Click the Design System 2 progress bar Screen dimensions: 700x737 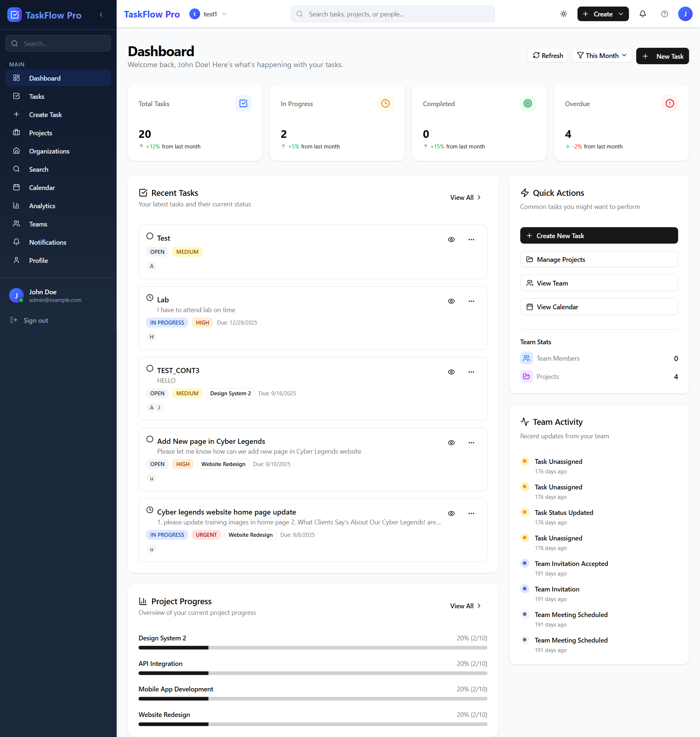tap(313, 648)
